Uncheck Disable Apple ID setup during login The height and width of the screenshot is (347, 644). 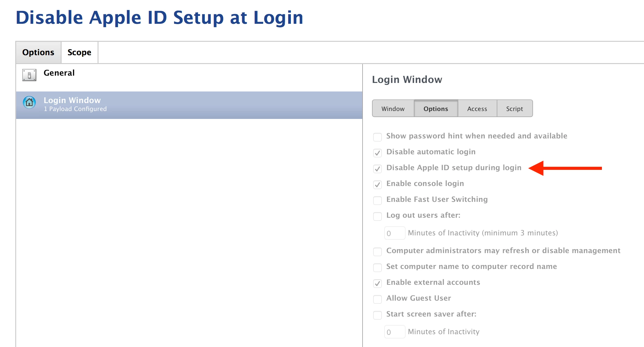coord(377,169)
